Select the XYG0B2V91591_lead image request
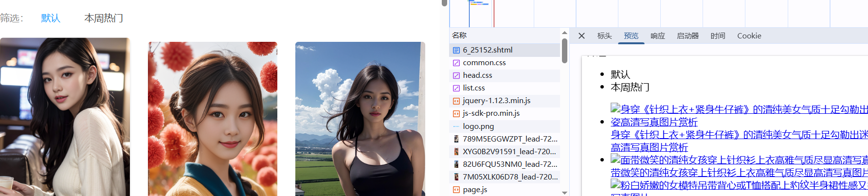 509,152
